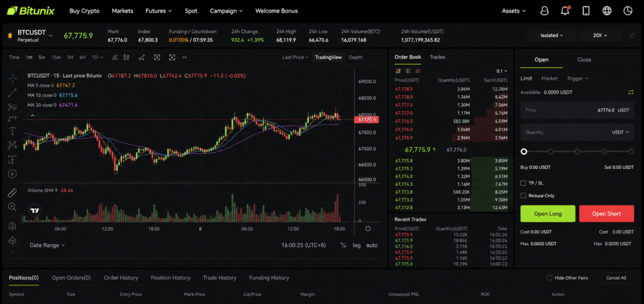Click the mobile app download icon
The width and height of the screenshot is (644, 304).
click(586, 11)
